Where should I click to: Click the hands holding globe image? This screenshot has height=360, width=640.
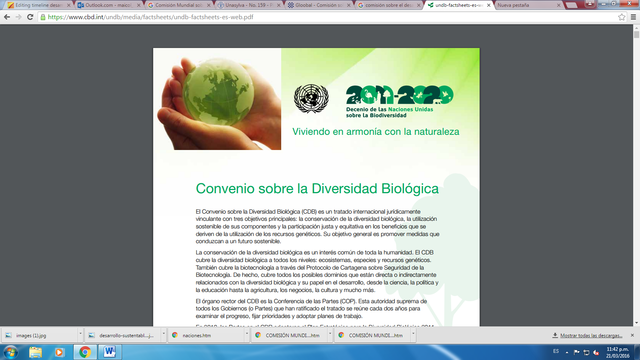217,99
